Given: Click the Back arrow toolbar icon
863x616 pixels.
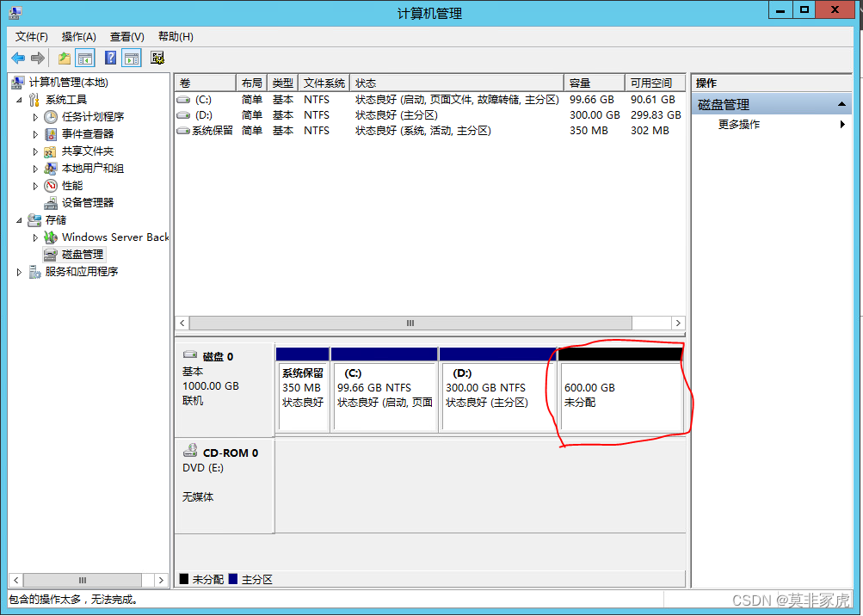Looking at the screenshot, I should point(17,58).
